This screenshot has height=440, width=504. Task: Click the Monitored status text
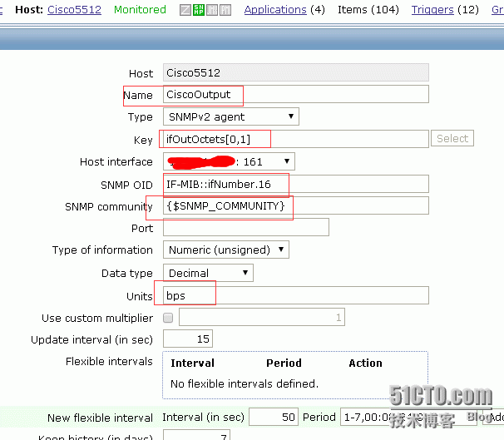(x=140, y=10)
